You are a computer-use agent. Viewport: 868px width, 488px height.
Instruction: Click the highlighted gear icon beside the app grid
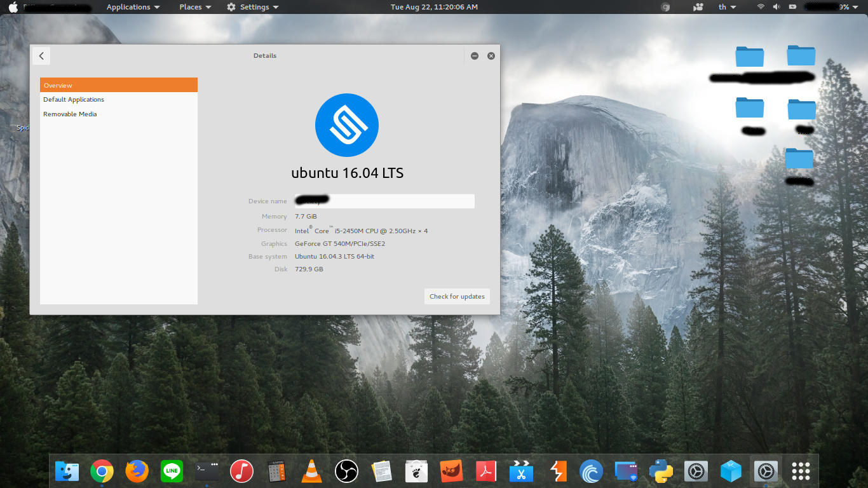(x=766, y=471)
